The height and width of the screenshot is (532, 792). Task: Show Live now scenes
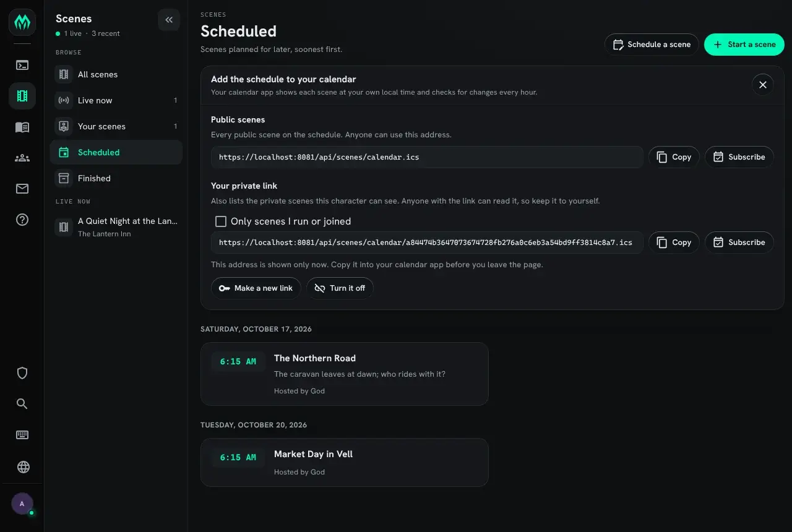(116, 100)
